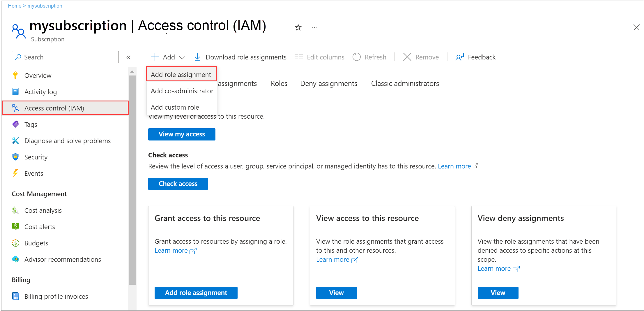644x311 pixels.
Task: Open Advisor recommendations in the sidebar
Action: [63, 259]
